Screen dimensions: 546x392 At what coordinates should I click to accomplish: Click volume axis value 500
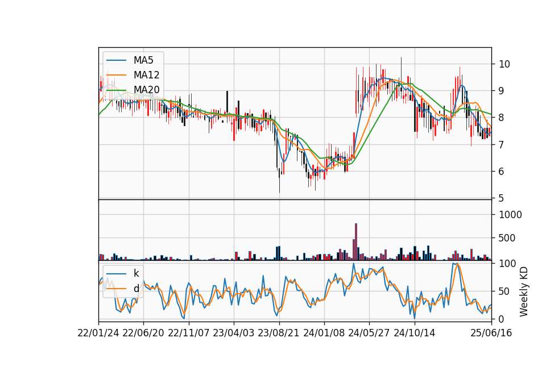(x=507, y=238)
